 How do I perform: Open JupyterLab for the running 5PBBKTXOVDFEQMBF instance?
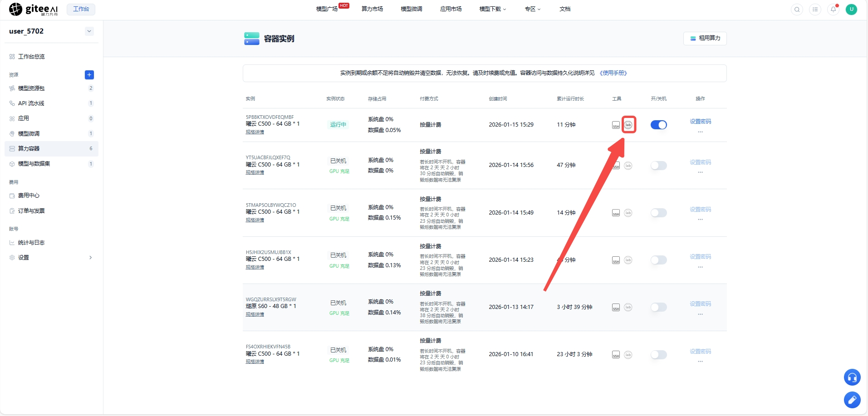tap(628, 125)
